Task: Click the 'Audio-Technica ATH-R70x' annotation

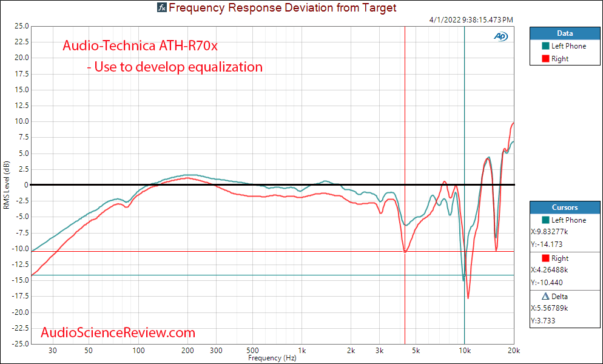Action: (x=140, y=45)
